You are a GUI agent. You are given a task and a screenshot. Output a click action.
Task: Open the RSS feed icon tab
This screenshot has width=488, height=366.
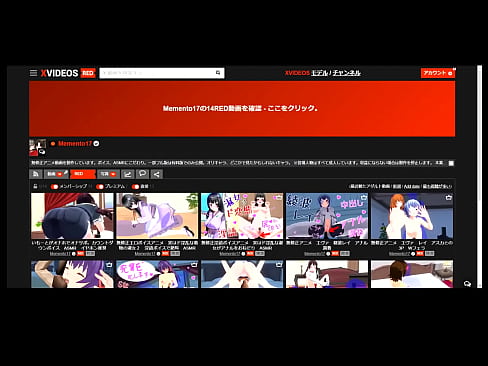coord(36,174)
